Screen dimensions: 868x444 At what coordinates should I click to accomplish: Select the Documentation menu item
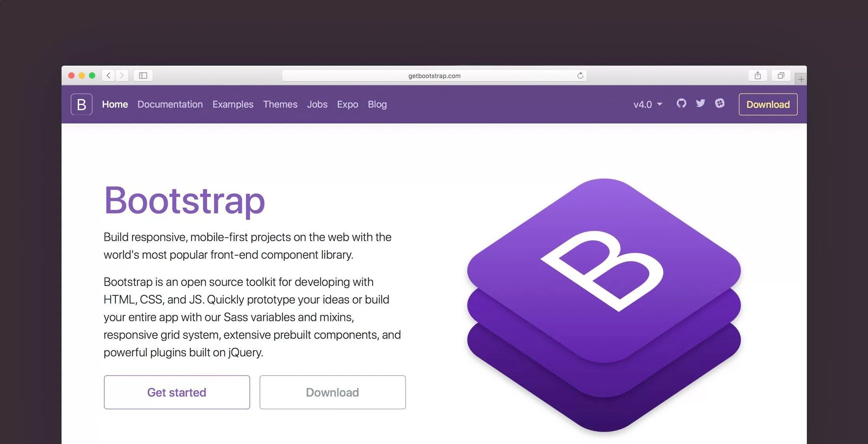[170, 104]
